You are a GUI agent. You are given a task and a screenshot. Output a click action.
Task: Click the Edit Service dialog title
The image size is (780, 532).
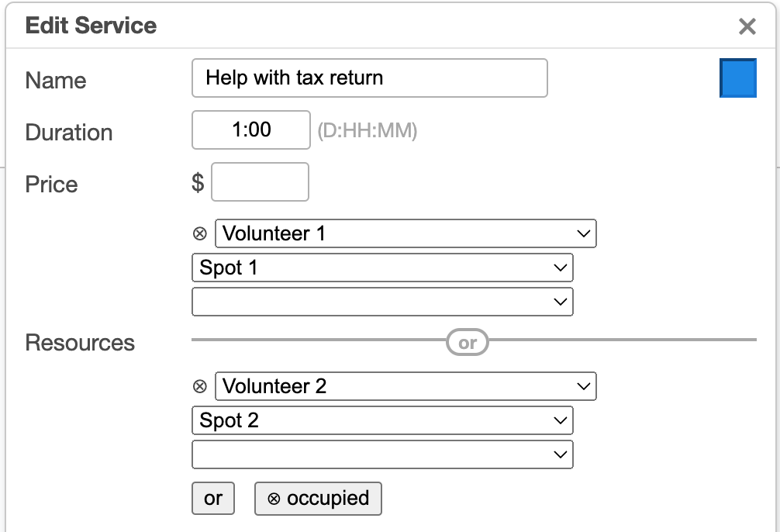point(91,26)
